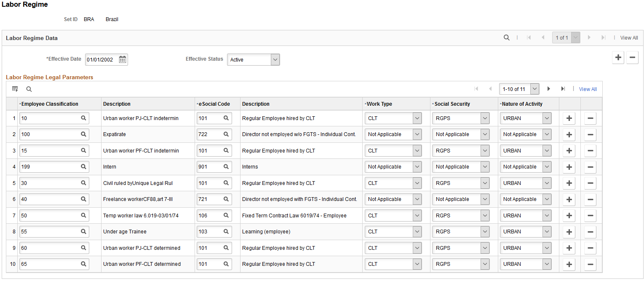This screenshot has height=281, width=644.
Task: Click the Labor Regime Data search icon
Action: (x=507, y=37)
